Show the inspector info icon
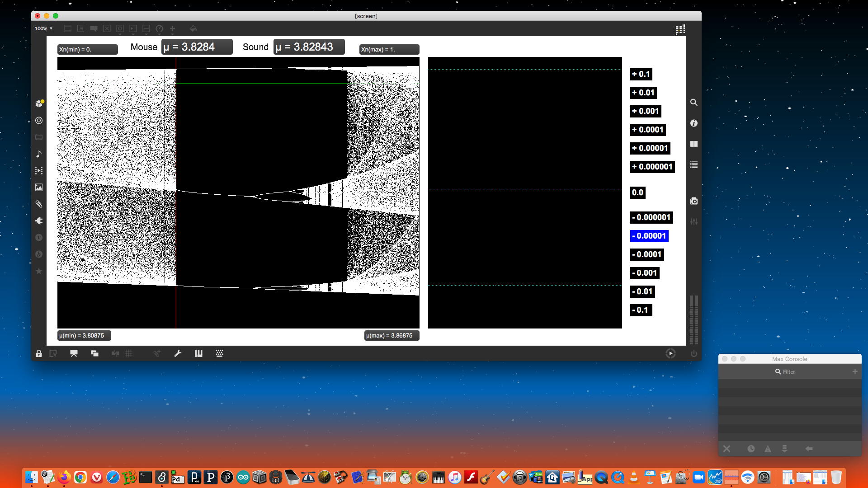This screenshot has width=868, height=488. coord(694,123)
